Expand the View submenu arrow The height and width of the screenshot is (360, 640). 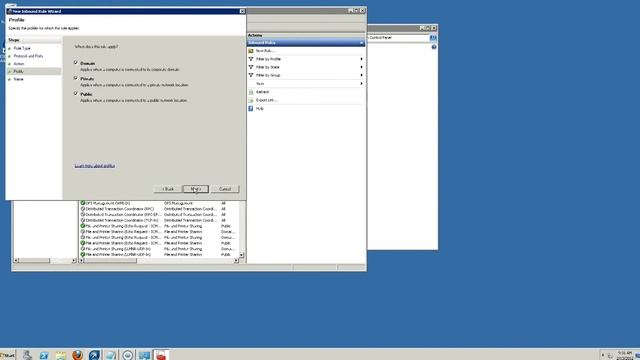[361, 84]
